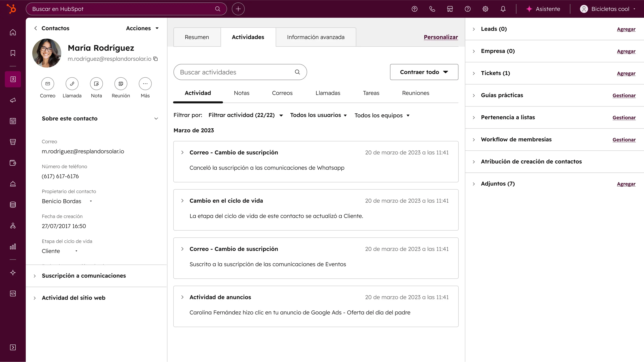The width and height of the screenshot is (644, 362).
Task: Click the Llamada phone action icon
Action: 72,84
